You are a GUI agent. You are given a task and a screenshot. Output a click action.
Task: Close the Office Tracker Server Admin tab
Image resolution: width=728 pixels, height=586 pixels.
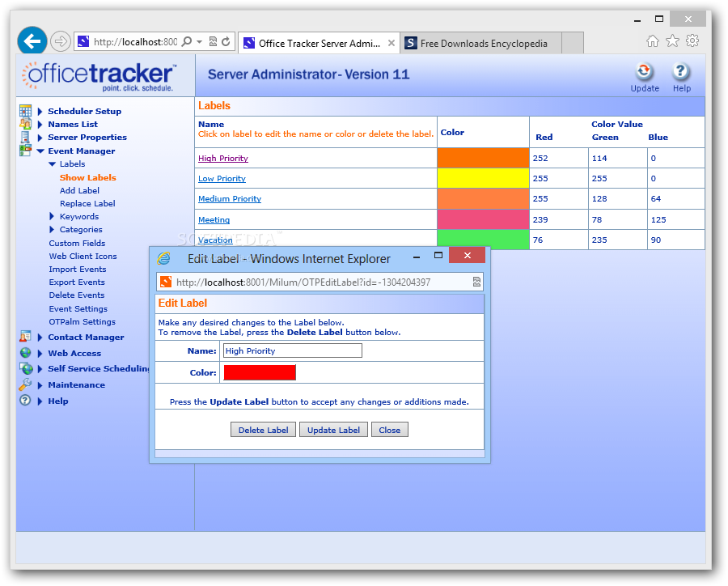coord(392,43)
